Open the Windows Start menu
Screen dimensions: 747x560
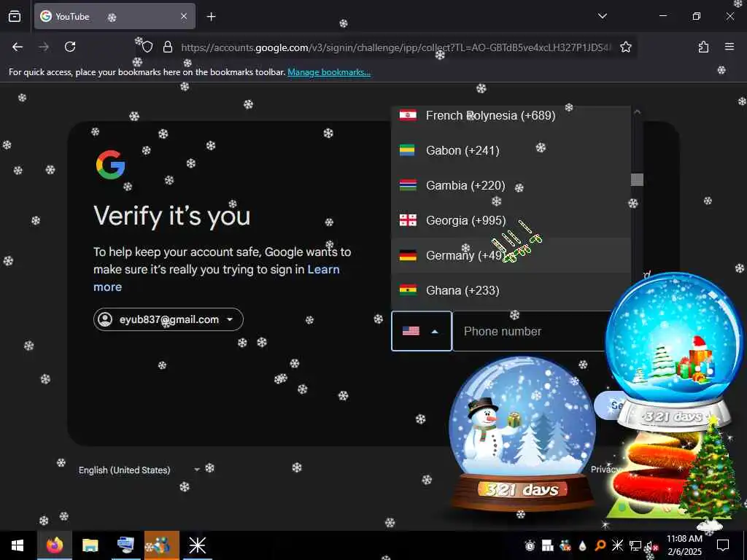tap(18, 545)
